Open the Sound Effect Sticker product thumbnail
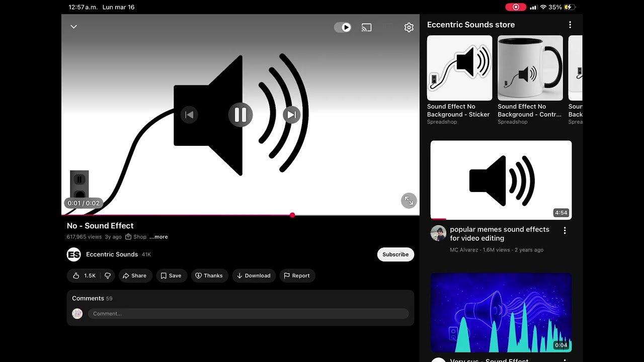This screenshot has width=644, height=362. click(x=459, y=68)
